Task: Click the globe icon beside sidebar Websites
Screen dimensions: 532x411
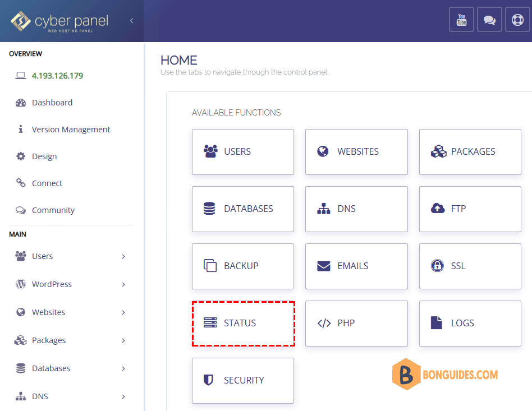Action: 21,312
